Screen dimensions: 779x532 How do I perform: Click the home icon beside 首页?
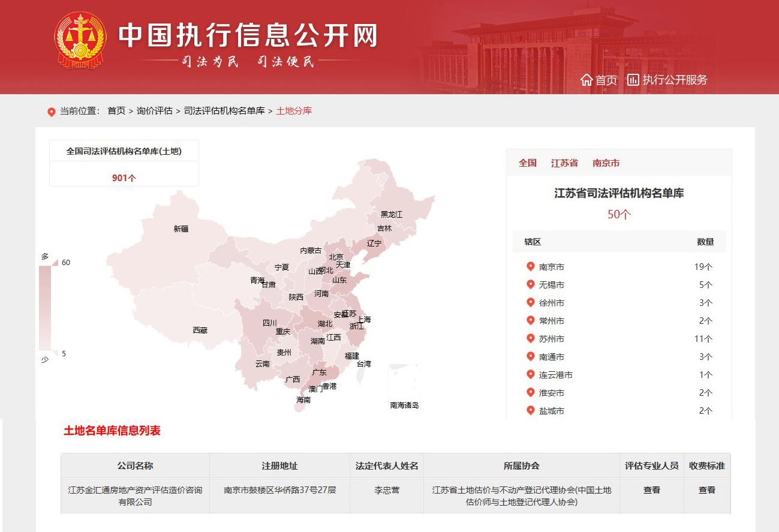click(586, 80)
